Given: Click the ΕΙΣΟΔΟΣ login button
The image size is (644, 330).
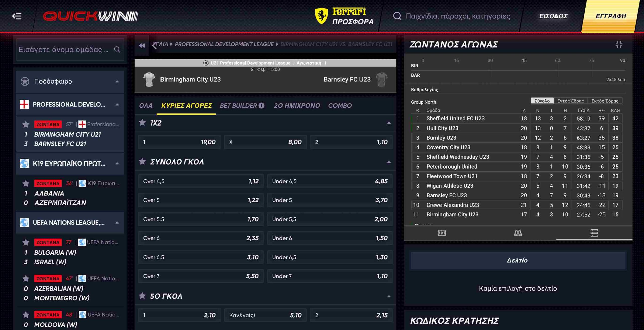Looking at the screenshot, I should click(x=553, y=16).
